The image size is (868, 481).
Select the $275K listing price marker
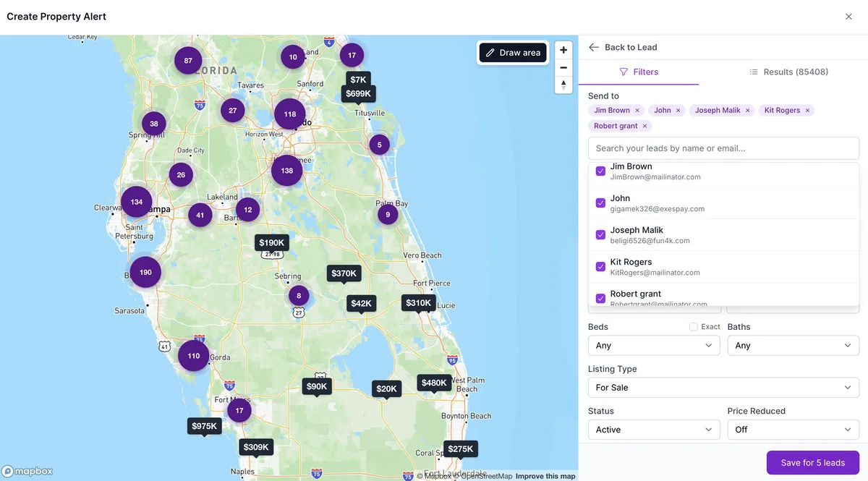[x=461, y=448]
